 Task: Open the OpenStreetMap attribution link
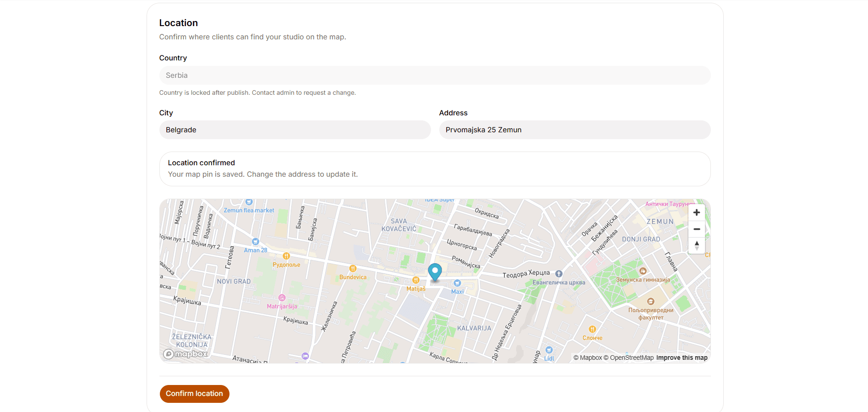click(628, 358)
